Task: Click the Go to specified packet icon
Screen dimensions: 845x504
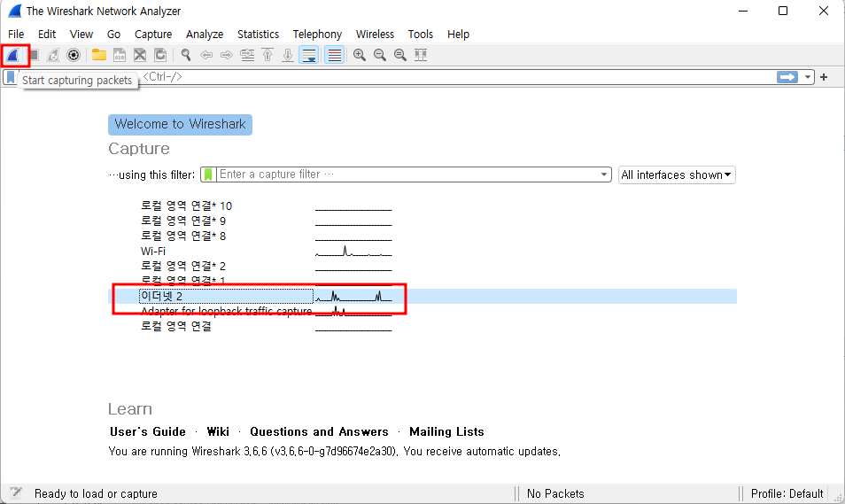Action: tap(247, 55)
